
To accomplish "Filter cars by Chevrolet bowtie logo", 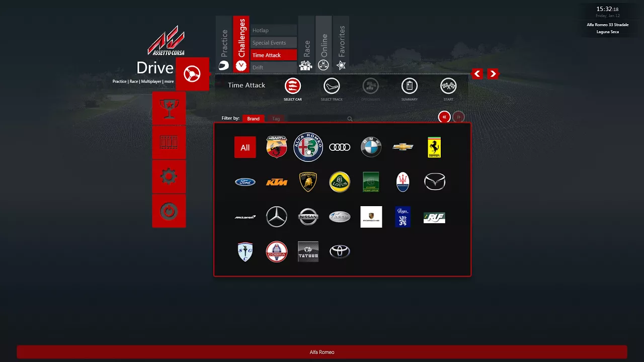I will [x=403, y=147].
